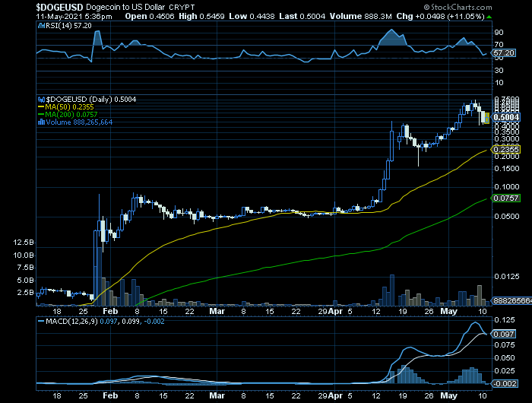This screenshot has width=532, height=403.
Task: Click 'May' on the MACD panel date axis
Action: [448, 396]
